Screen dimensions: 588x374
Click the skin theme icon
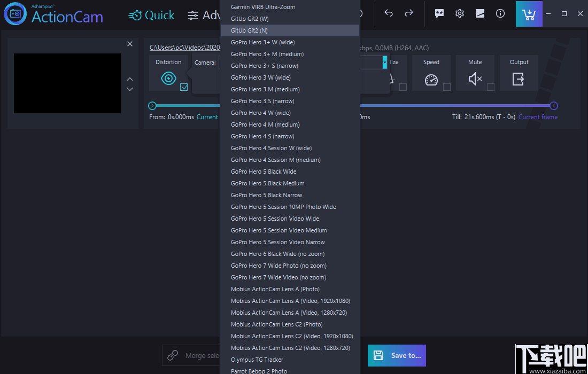(x=480, y=13)
